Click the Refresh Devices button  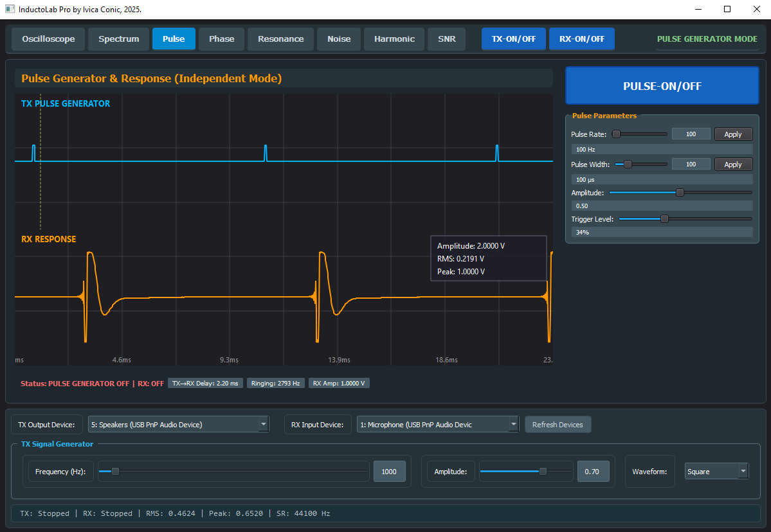click(x=558, y=425)
